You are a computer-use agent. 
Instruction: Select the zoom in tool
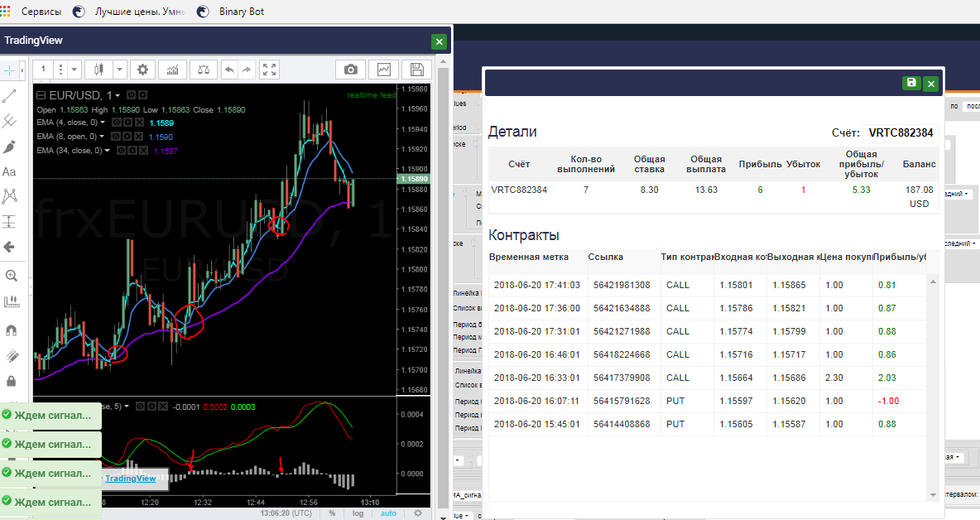[11, 276]
